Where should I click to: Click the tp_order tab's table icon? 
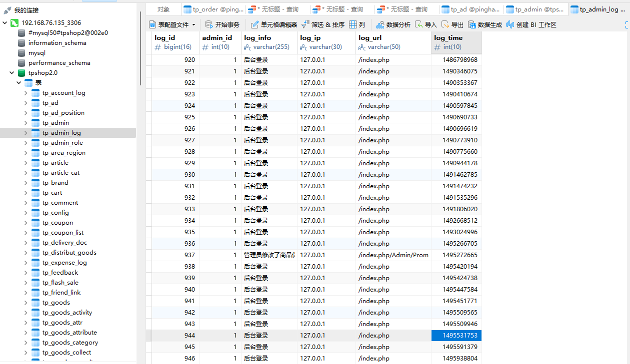pos(187,9)
